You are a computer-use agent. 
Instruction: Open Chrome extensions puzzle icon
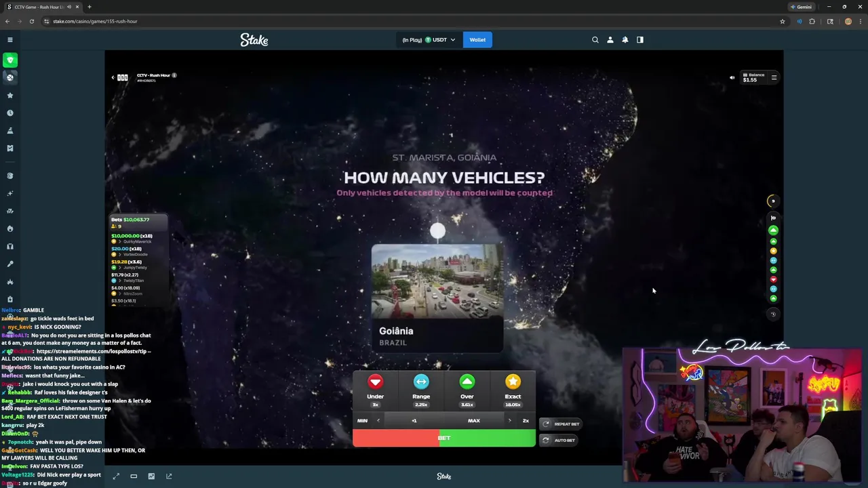click(812, 21)
